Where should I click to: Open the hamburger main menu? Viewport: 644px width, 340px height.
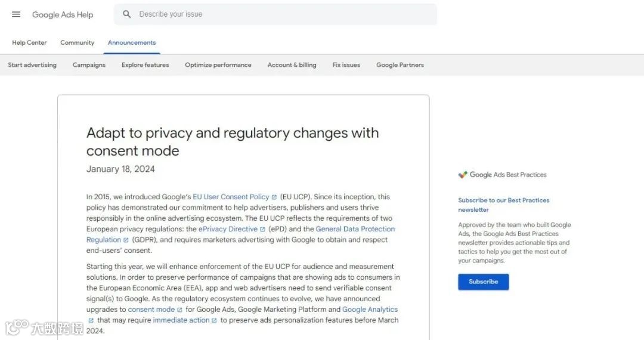point(16,14)
